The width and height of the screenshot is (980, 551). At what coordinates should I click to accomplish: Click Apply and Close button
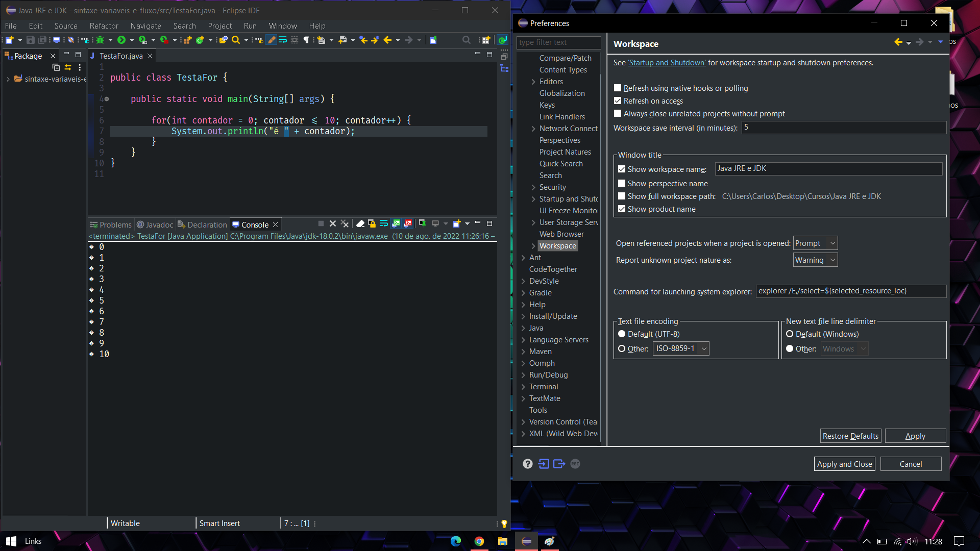[x=844, y=464]
